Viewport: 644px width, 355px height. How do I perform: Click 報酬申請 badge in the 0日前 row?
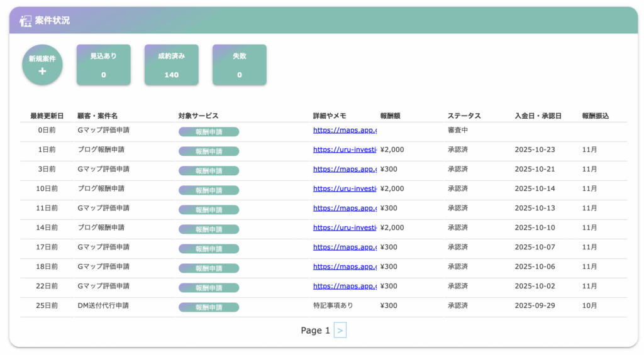click(x=209, y=132)
